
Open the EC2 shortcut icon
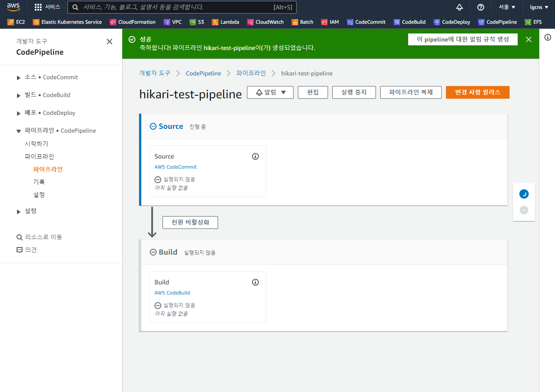(x=16, y=22)
